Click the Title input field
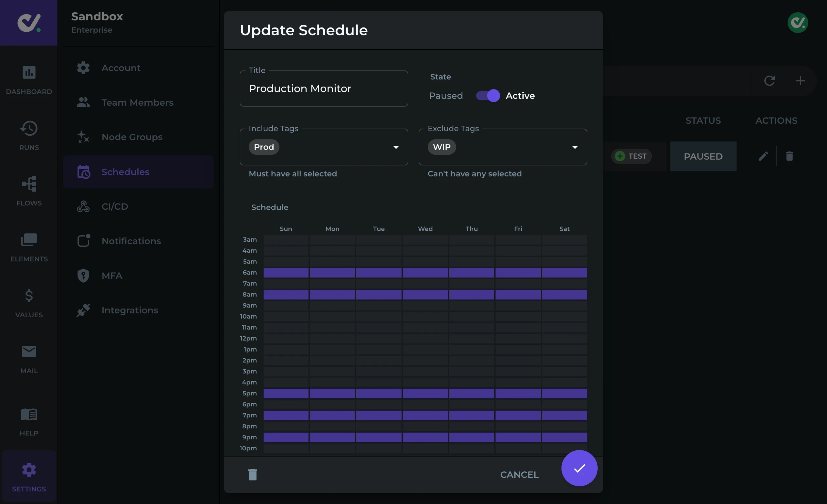The height and width of the screenshot is (504, 827). click(x=324, y=88)
